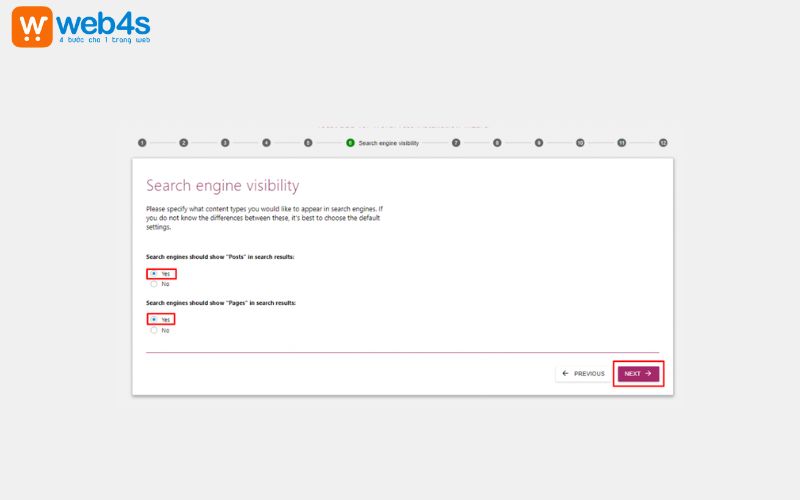Click the green step 6 indicator

[350, 143]
